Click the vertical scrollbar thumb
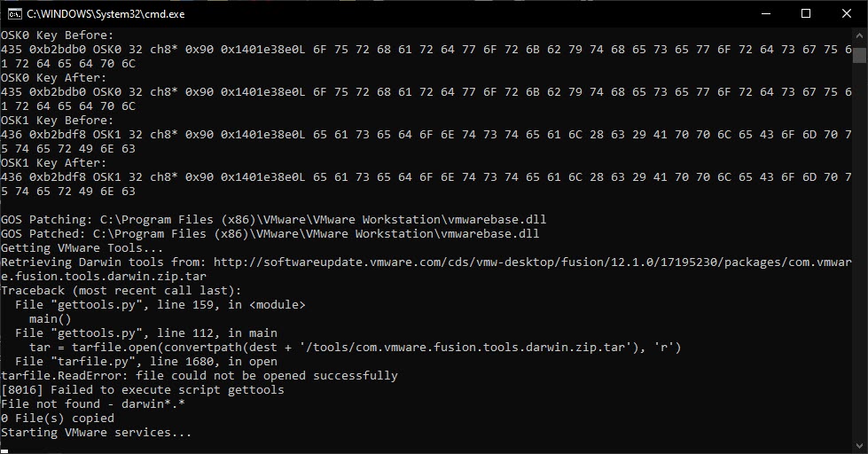The height and width of the screenshot is (454, 868). pos(859,55)
